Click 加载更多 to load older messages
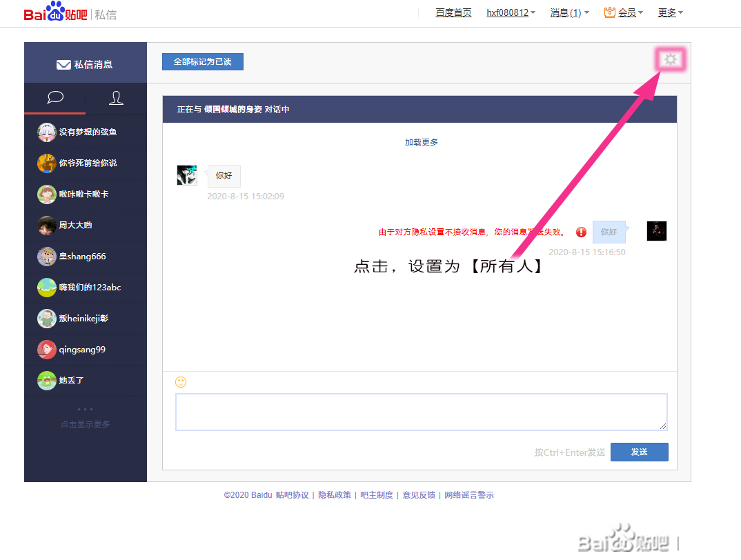 click(422, 142)
